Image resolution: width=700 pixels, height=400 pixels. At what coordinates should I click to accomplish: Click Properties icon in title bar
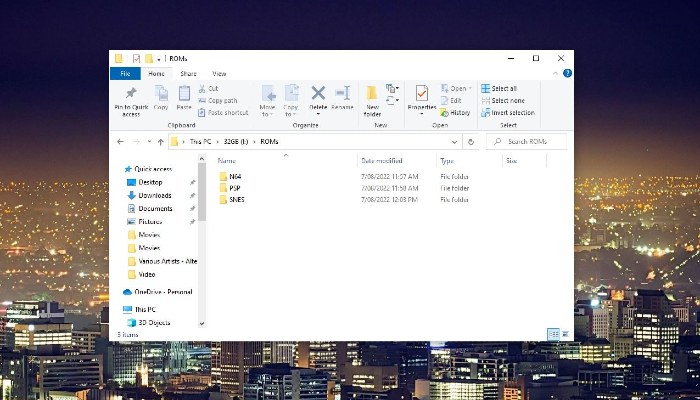click(x=136, y=58)
